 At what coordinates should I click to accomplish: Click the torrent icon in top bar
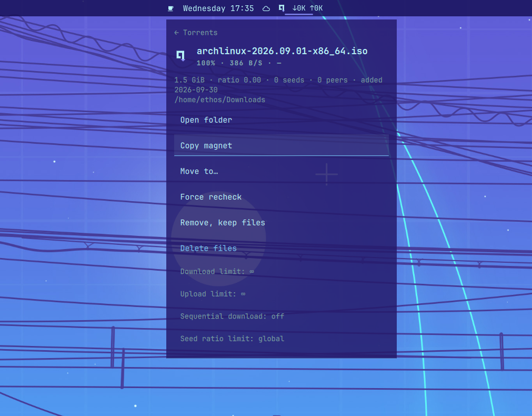[x=282, y=8]
